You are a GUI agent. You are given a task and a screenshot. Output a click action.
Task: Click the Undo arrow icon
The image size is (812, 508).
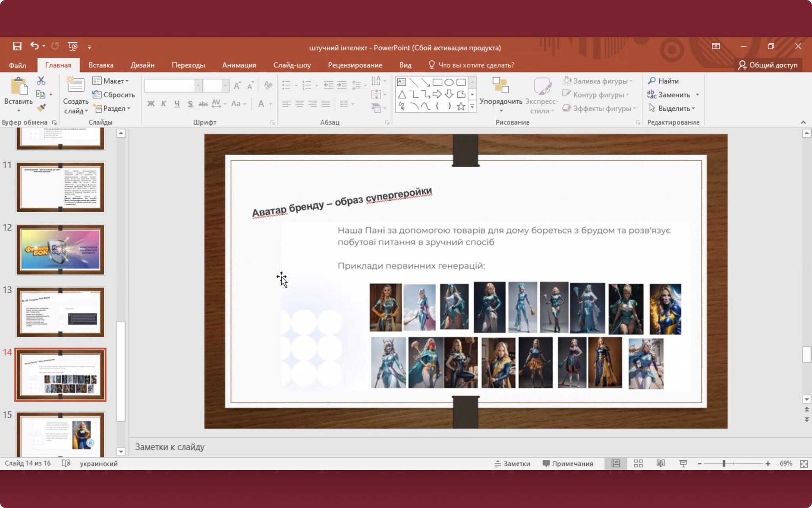pos(34,46)
